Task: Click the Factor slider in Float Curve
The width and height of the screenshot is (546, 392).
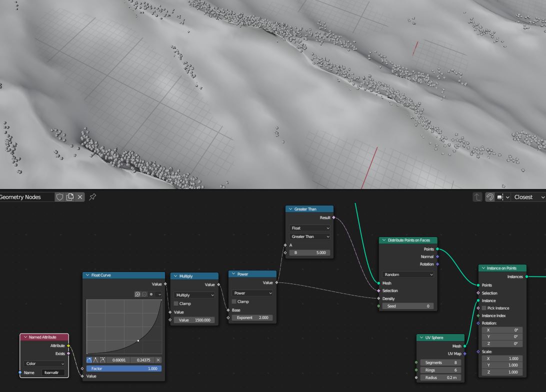Action: (124, 368)
